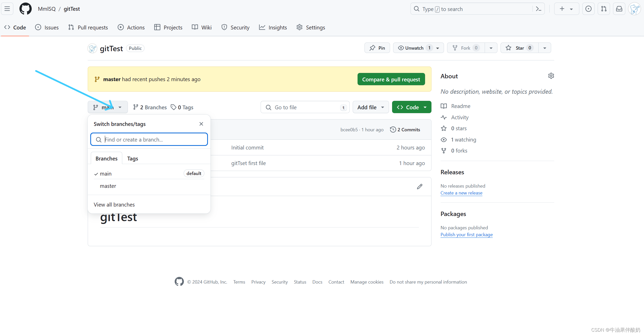Expand the Fork options arrow
Viewport: 644px width, 335px height.
click(491, 48)
